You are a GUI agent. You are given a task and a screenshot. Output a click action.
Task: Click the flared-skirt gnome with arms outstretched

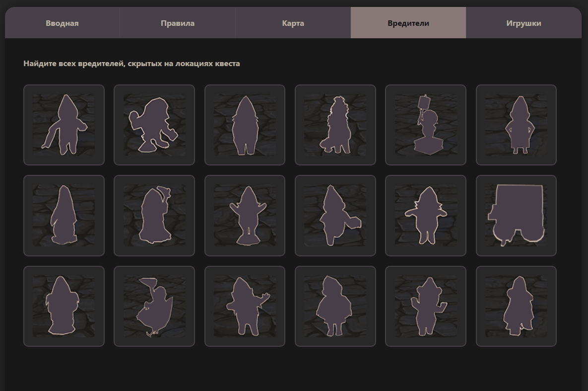[245, 216]
